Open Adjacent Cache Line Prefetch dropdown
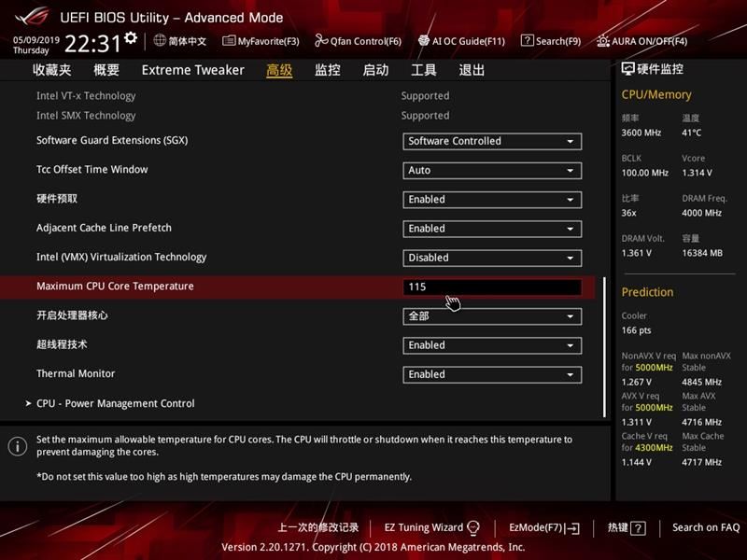 click(492, 229)
